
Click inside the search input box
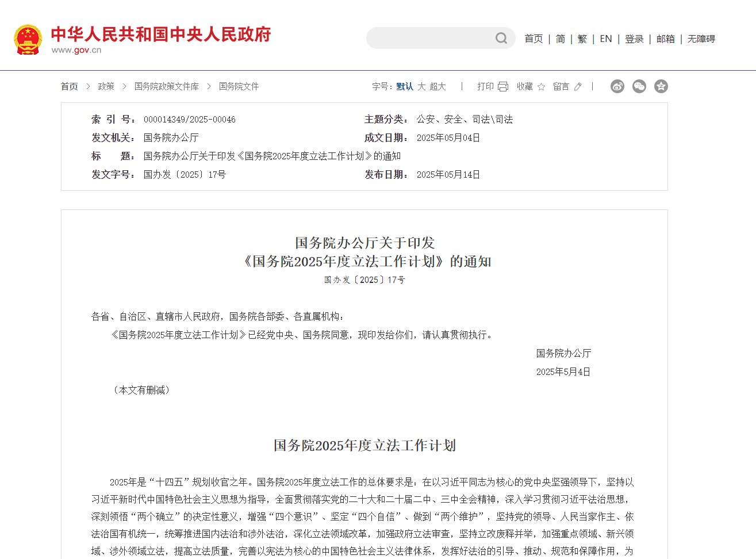click(437, 38)
